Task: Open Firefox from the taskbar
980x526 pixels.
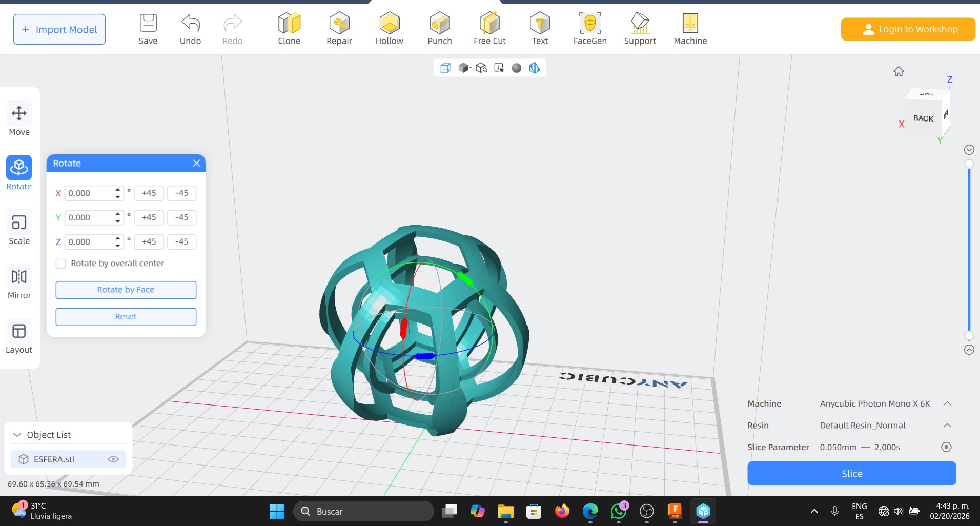Action: click(562, 511)
